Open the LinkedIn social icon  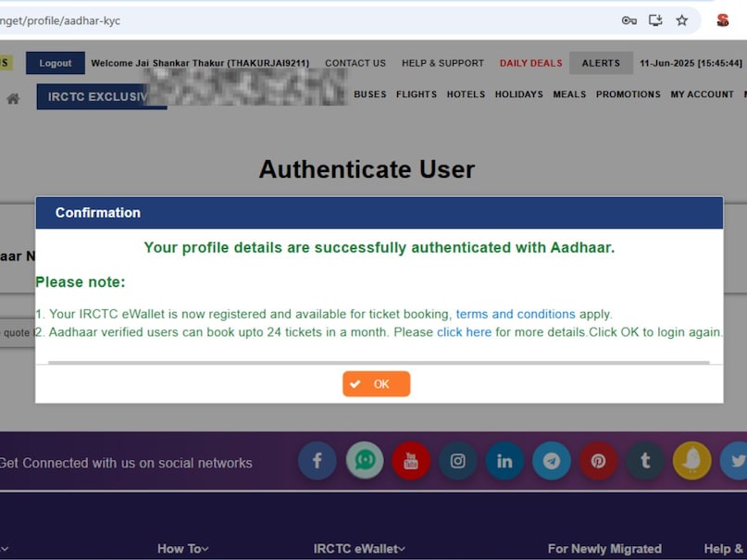(504, 460)
